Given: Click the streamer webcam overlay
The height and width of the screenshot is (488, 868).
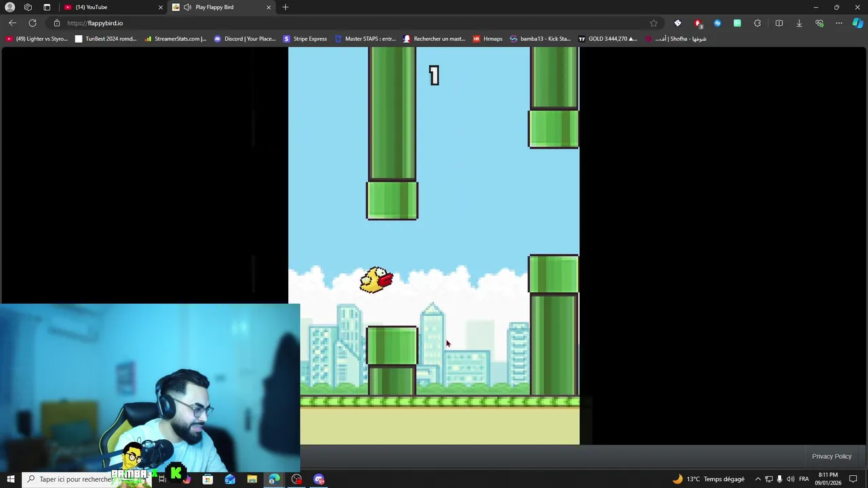Looking at the screenshot, I should coord(150,387).
